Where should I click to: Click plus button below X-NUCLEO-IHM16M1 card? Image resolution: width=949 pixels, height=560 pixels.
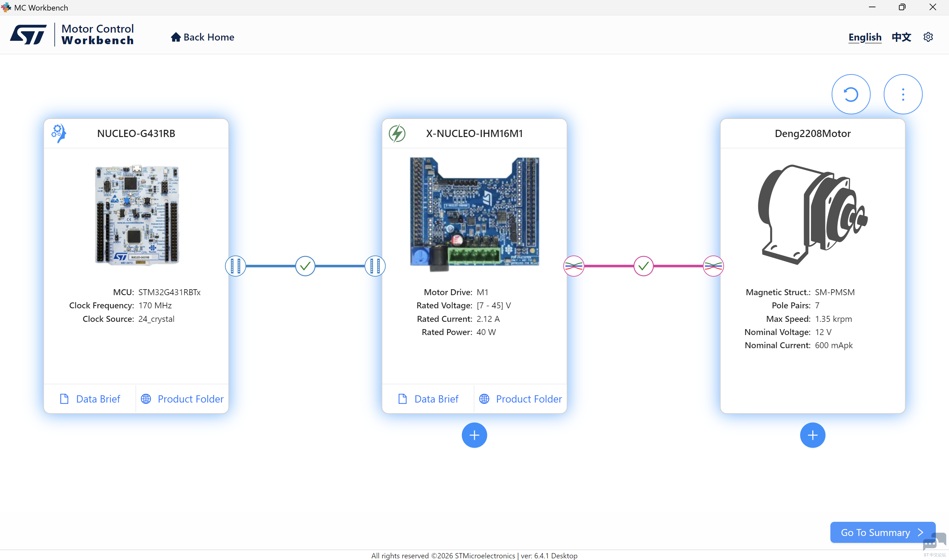pos(474,435)
